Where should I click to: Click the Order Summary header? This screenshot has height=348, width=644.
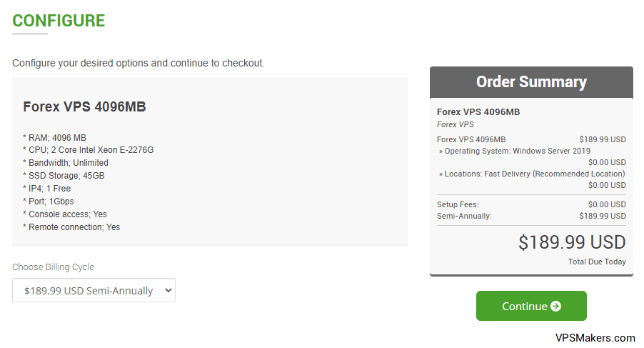531,81
